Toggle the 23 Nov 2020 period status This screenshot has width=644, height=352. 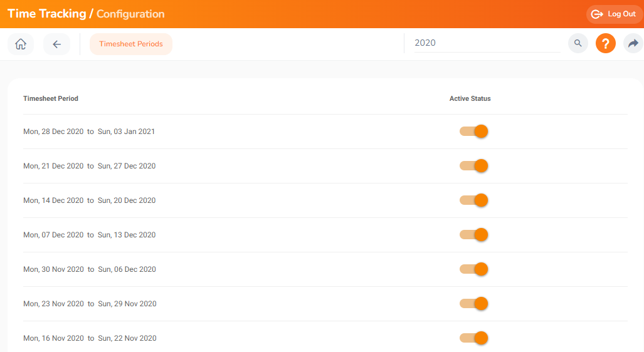(x=473, y=304)
